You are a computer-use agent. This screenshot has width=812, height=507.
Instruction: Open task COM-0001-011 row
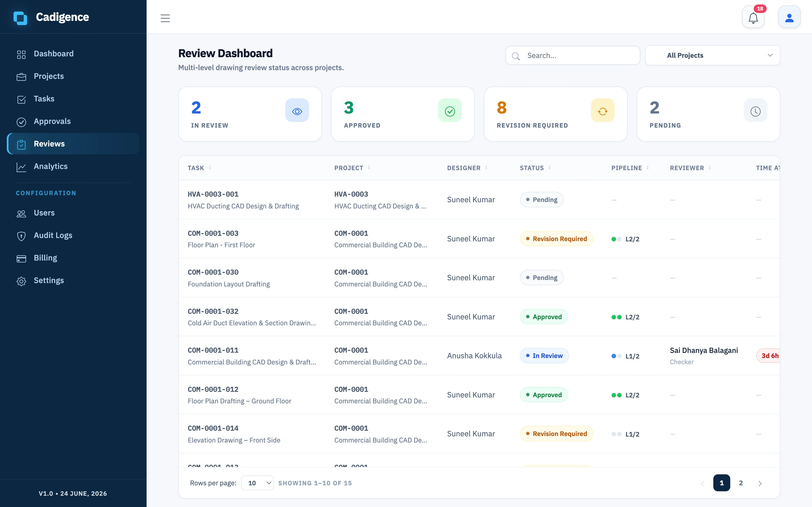pos(479,356)
